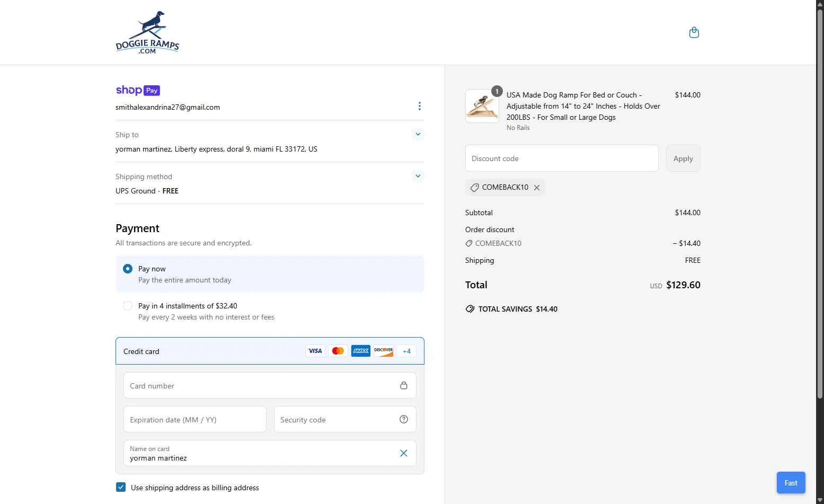Click the Amex card icon
This screenshot has width=824, height=504.
361,351
